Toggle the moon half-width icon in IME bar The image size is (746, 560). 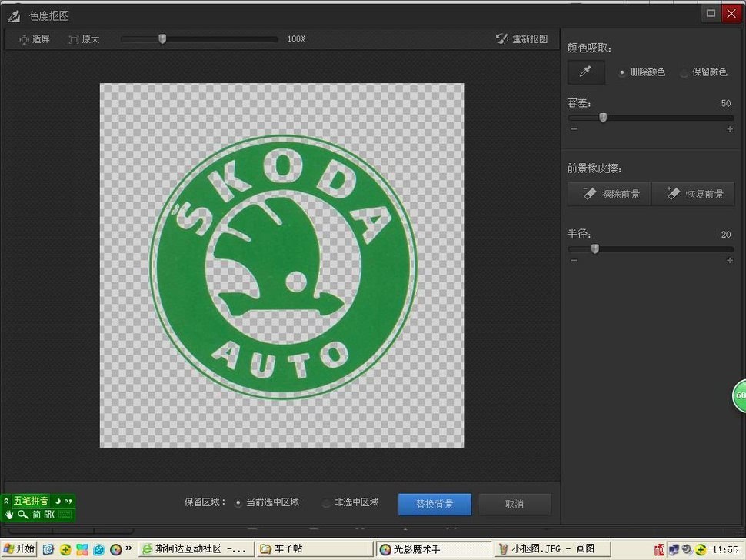[58, 501]
